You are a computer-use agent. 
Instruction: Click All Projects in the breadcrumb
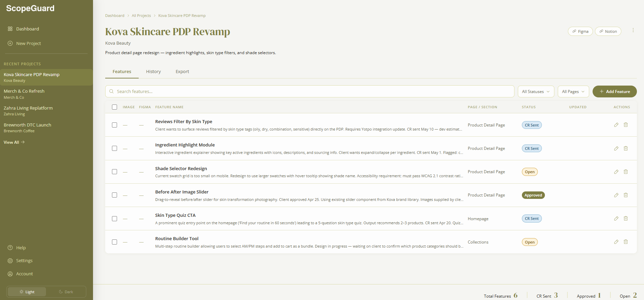[141, 16]
